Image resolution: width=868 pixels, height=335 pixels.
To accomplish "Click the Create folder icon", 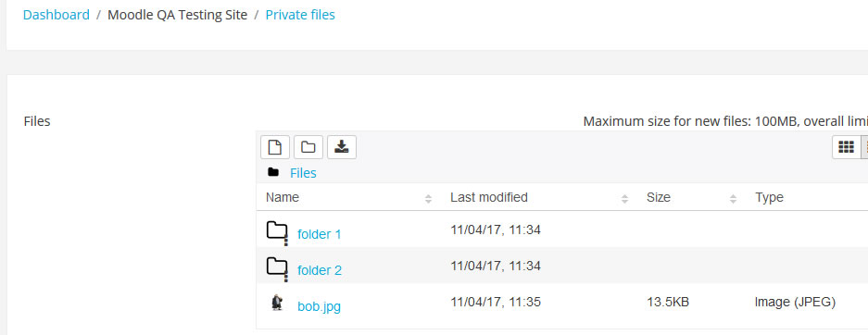I will 308,147.
